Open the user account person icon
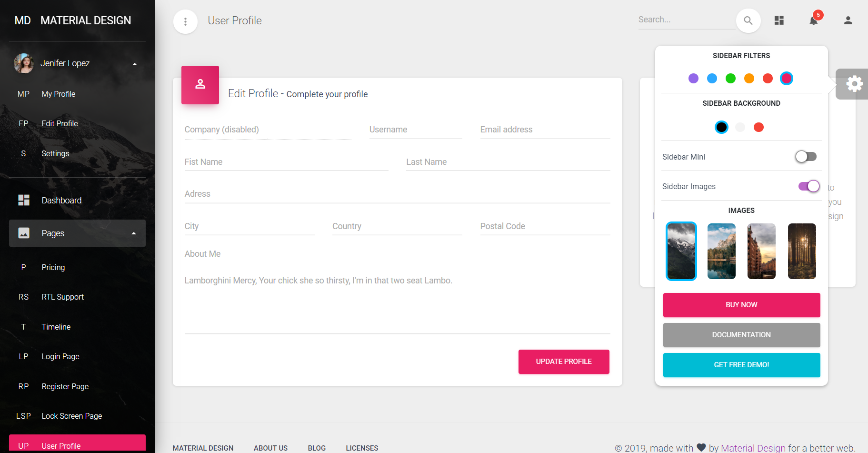 tap(848, 20)
